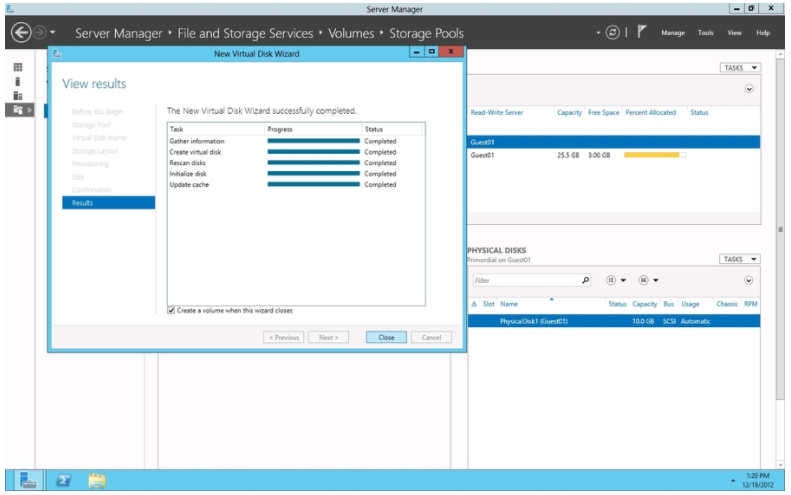
Task: Click the Storage Pools breadcrumb
Action: 426,33
